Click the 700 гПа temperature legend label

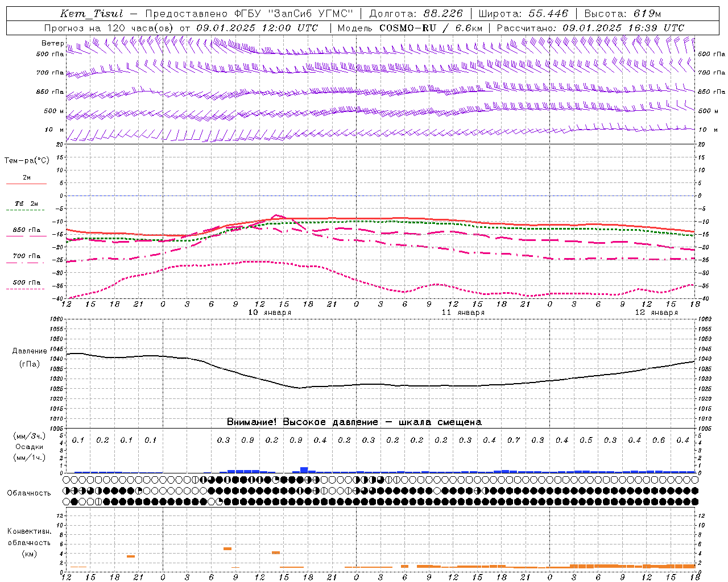point(27,256)
